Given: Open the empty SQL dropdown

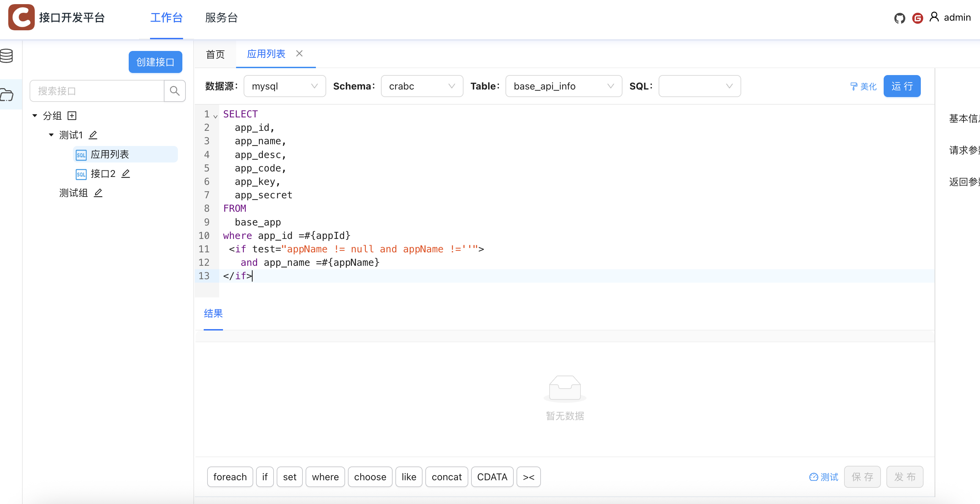Looking at the screenshot, I should [700, 86].
